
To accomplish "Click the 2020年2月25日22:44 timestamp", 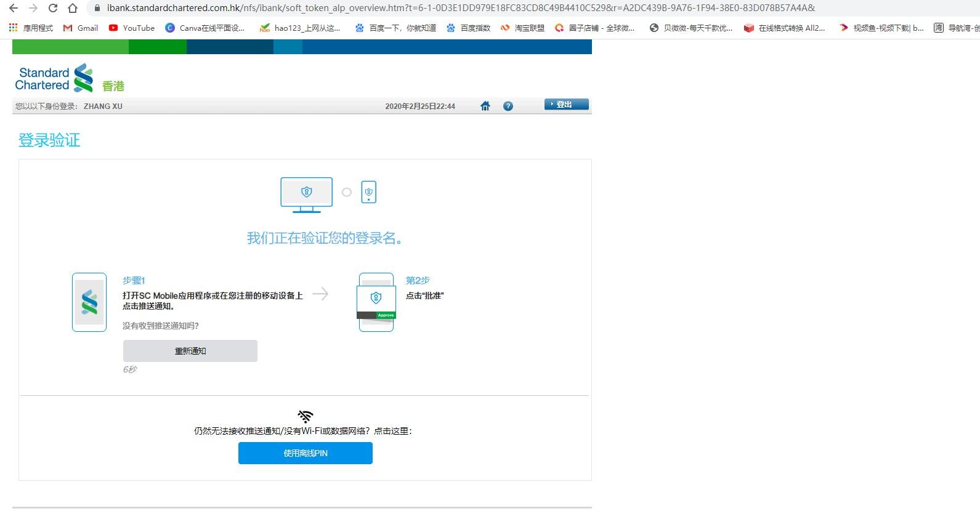I will tap(420, 107).
